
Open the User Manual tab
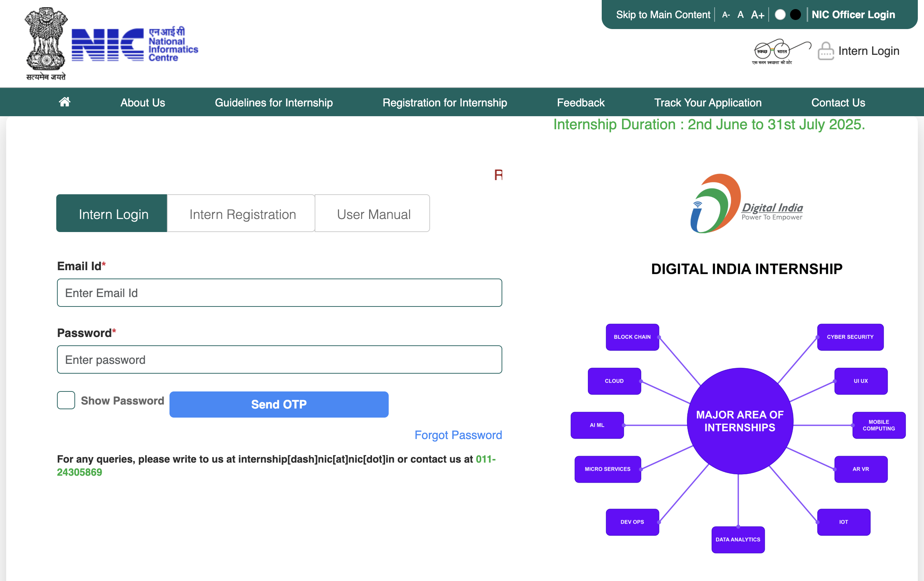(372, 213)
